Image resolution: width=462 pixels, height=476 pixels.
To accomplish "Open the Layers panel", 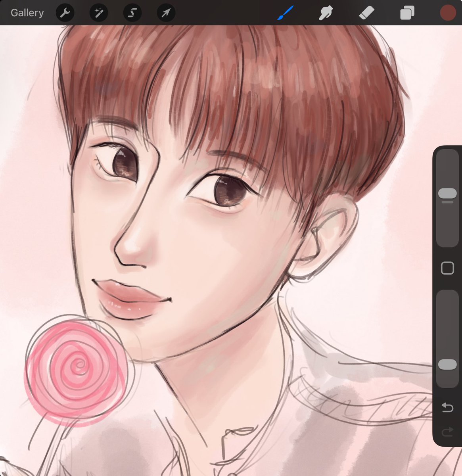I will click(x=407, y=13).
